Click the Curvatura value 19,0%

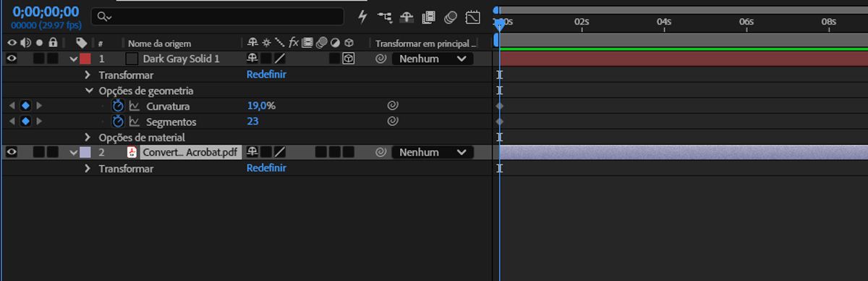coord(261,106)
